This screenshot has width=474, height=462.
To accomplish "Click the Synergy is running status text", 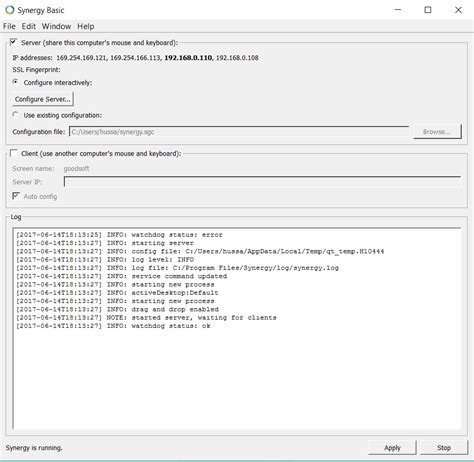I will 34,448.
